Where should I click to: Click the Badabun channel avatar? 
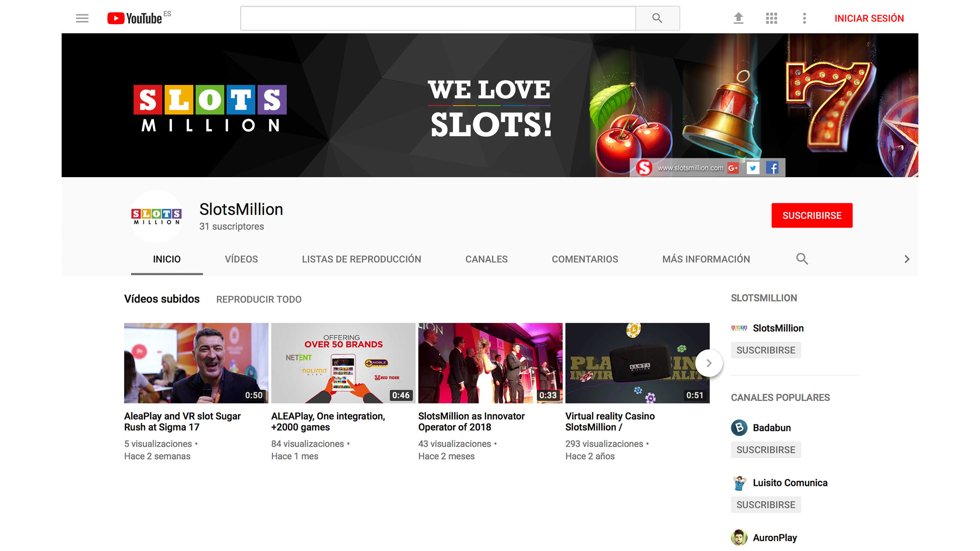739,427
